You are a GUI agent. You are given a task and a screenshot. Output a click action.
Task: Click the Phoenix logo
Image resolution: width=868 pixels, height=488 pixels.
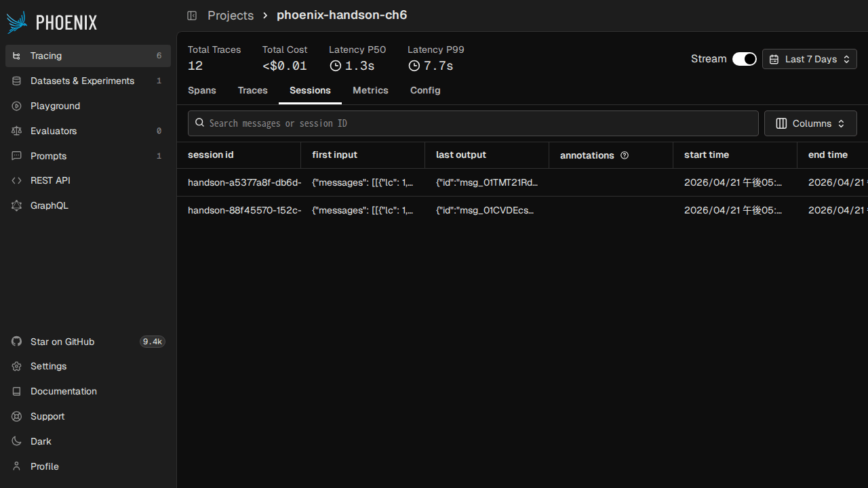click(x=52, y=22)
